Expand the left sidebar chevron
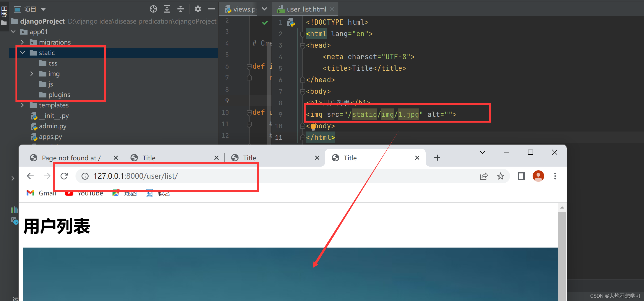The image size is (644, 301). click(13, 178)
